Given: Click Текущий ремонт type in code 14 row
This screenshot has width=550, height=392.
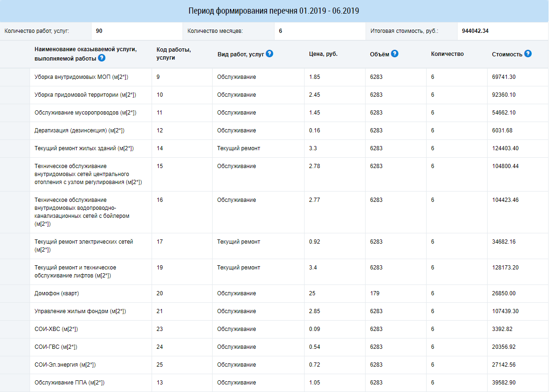Looking at the screenshot, I should click(238, 148).
